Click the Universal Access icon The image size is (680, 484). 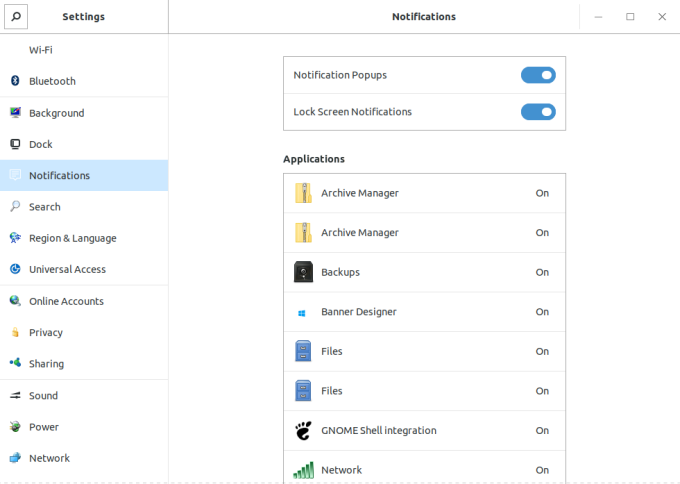coord(15,269)
